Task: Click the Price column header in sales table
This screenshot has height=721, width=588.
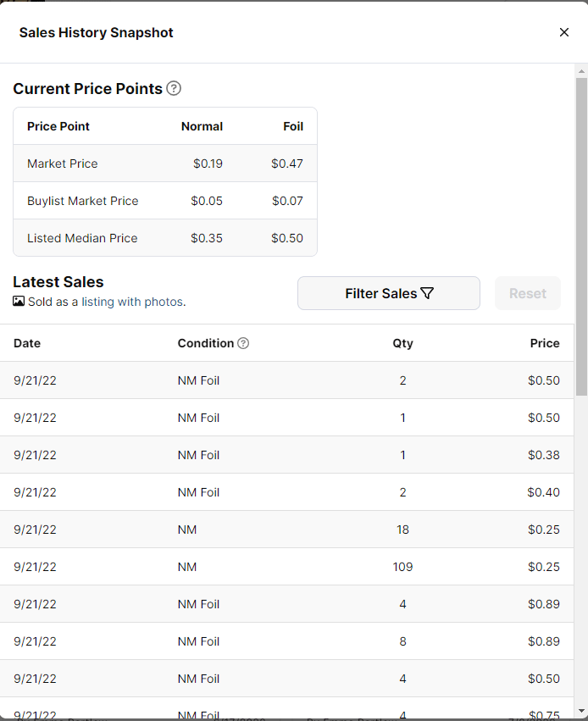Action: pyautogui.click(x=545, y=343)
